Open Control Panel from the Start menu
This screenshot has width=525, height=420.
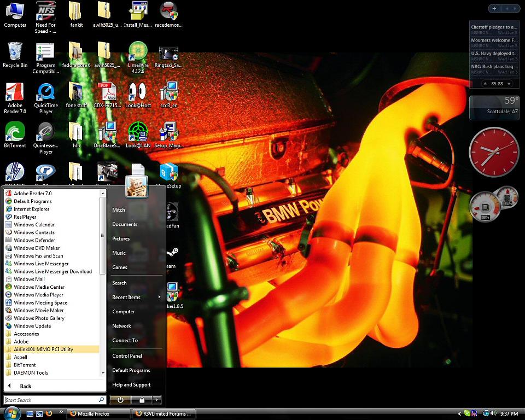pos(127,355)
